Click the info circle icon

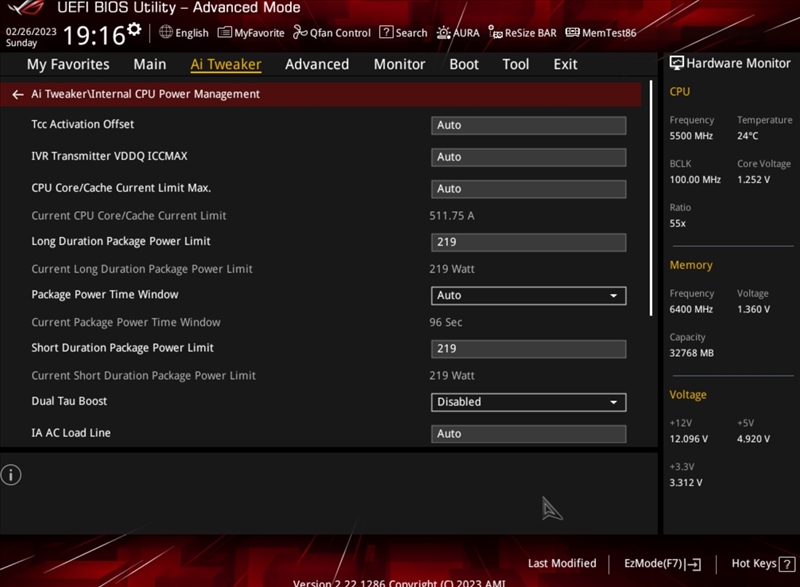coord(11,475)
